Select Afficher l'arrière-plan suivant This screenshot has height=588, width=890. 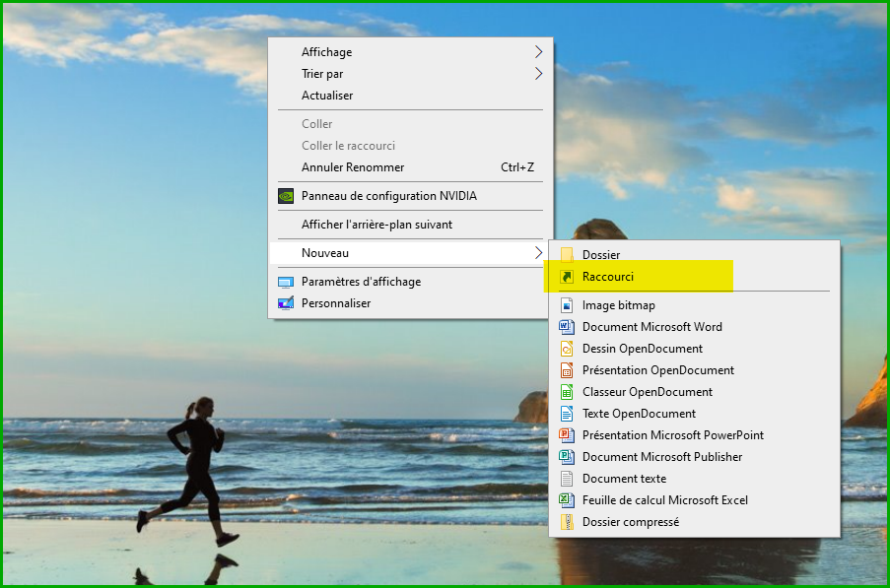click(377, 225)
